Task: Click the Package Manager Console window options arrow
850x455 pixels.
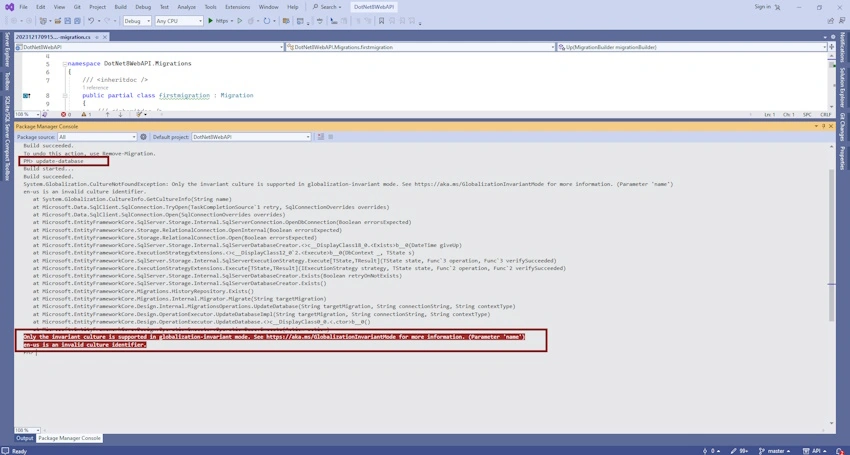Action: point(816,126)
